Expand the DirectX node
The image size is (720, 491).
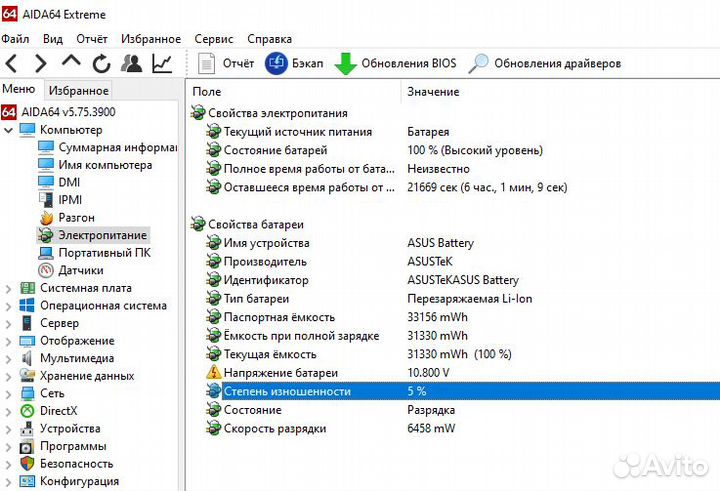8,412
